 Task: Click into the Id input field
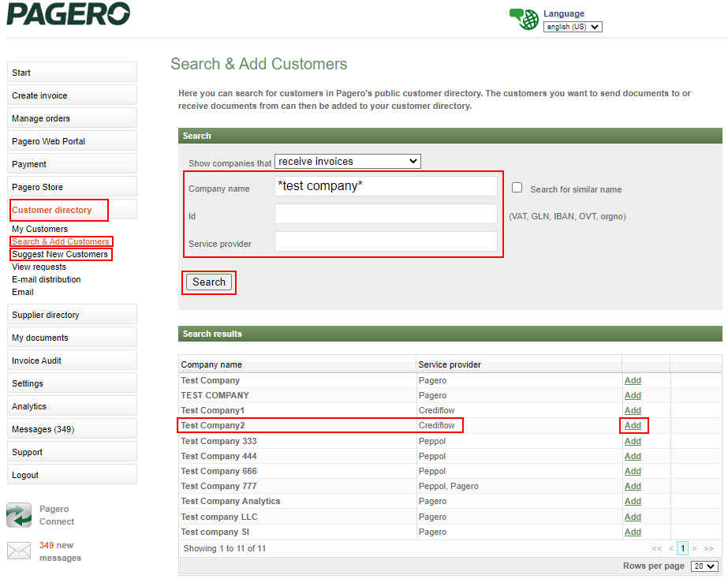386,214
